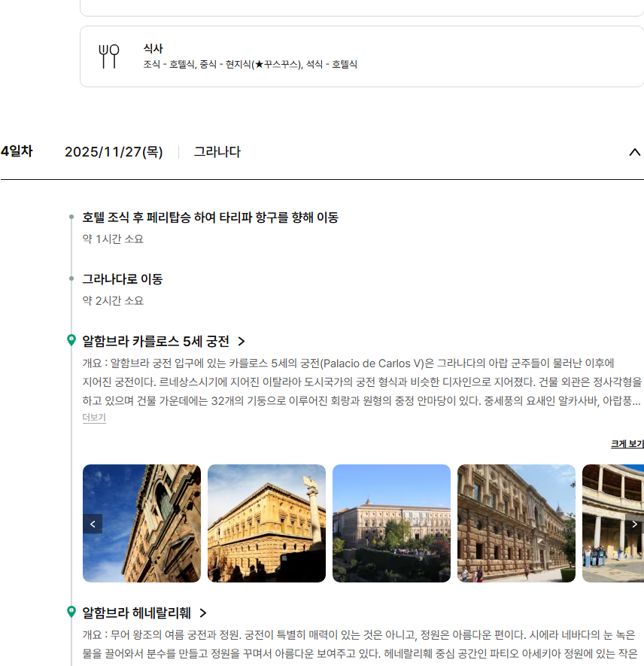
Task: Expand the description with 더보기
Action: coord(94,418)
